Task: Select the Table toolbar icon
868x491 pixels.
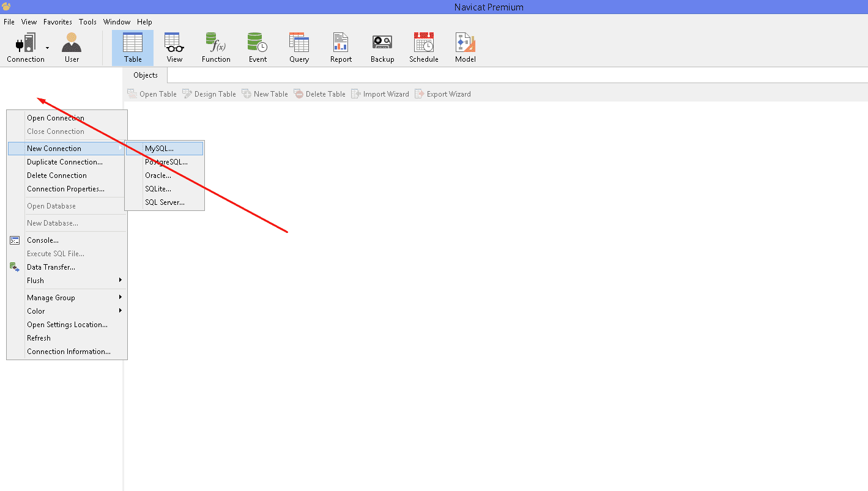Action: 133,48
